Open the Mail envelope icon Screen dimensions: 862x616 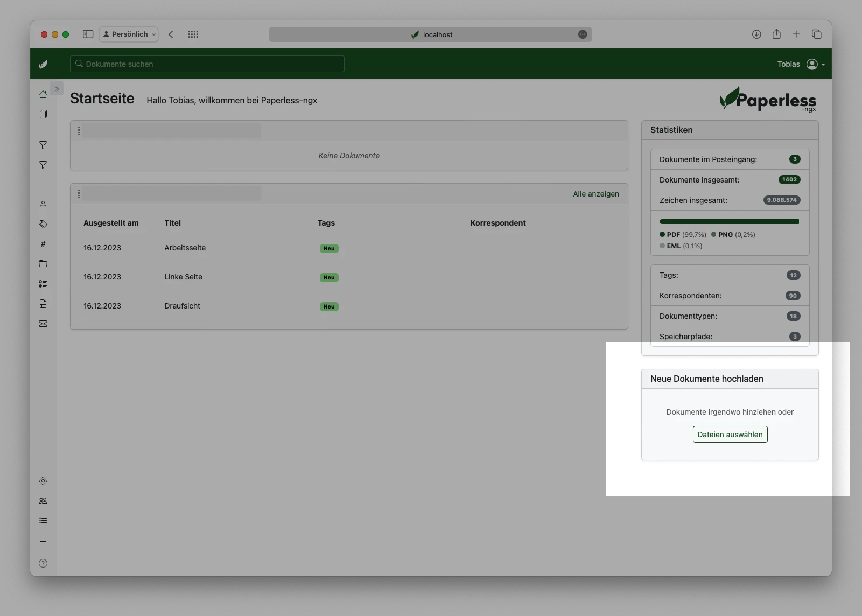(x=43, y=324)
